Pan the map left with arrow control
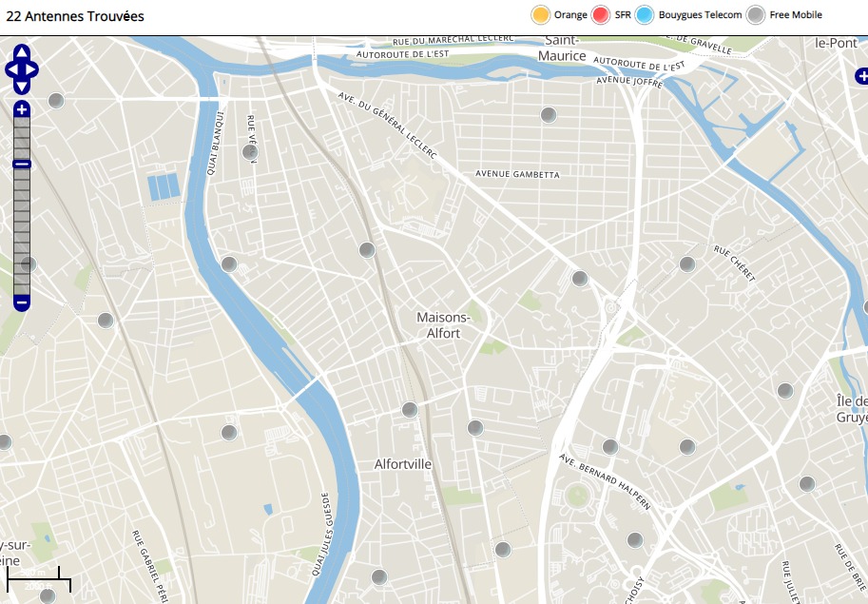868x604 pixels. [x=11, y=69]
